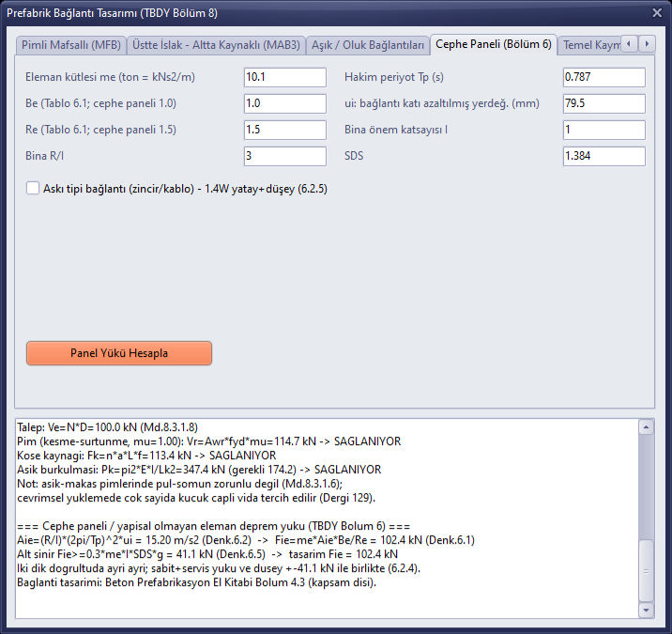
Task: Click the 'Alt sinir Fie' result line
Action: [x=207, y=554]
